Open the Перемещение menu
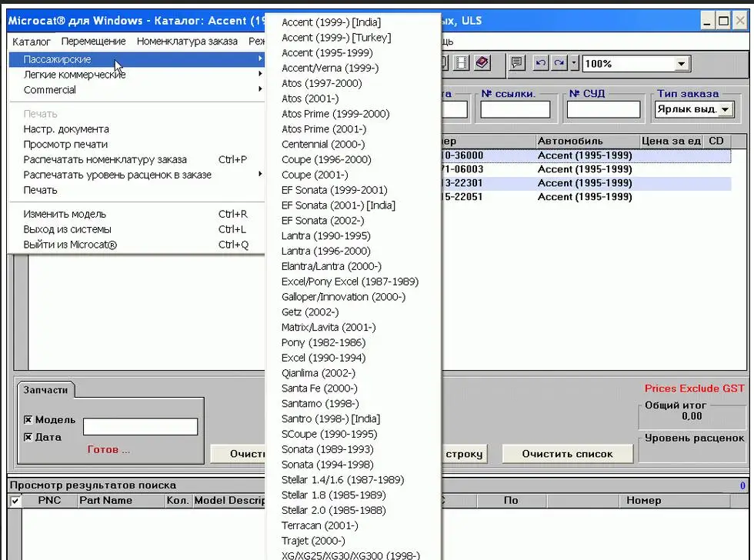Screen dimensions: 754x560 (93, 42)
